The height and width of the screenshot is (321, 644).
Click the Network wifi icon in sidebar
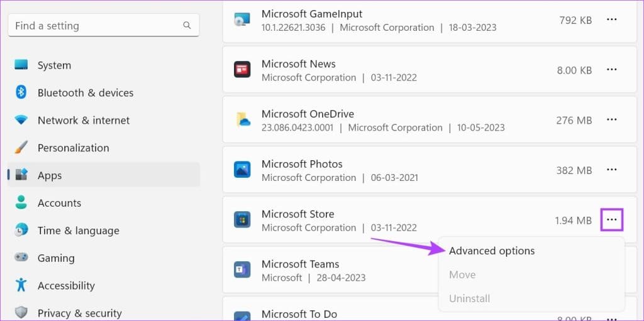pos(21,120)
